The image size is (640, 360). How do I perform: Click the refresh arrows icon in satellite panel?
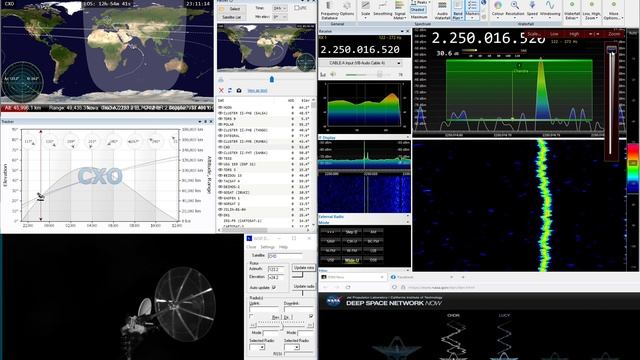(x=230, y=90)
